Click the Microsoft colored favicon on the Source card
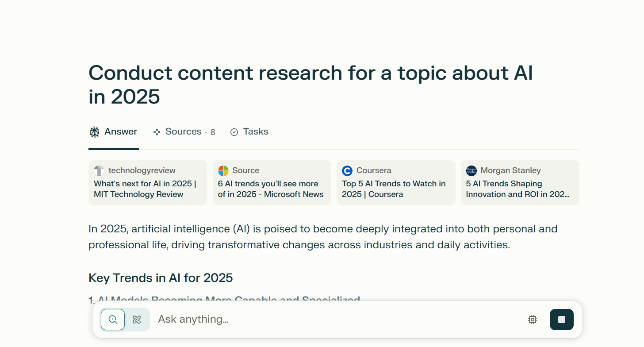 pos(223,170)
